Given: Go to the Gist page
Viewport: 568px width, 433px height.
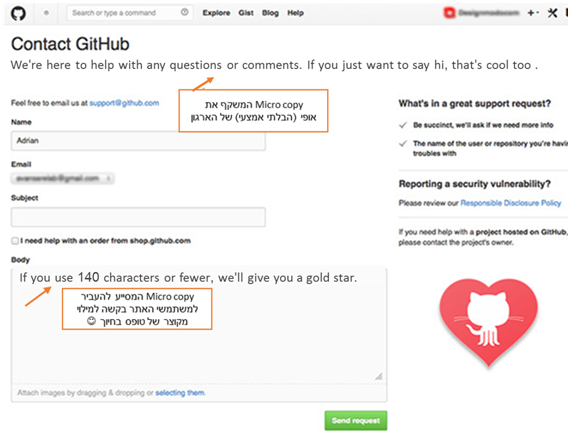Looking at the screenshot, I should pyautogui.click(x=246, y=13).
